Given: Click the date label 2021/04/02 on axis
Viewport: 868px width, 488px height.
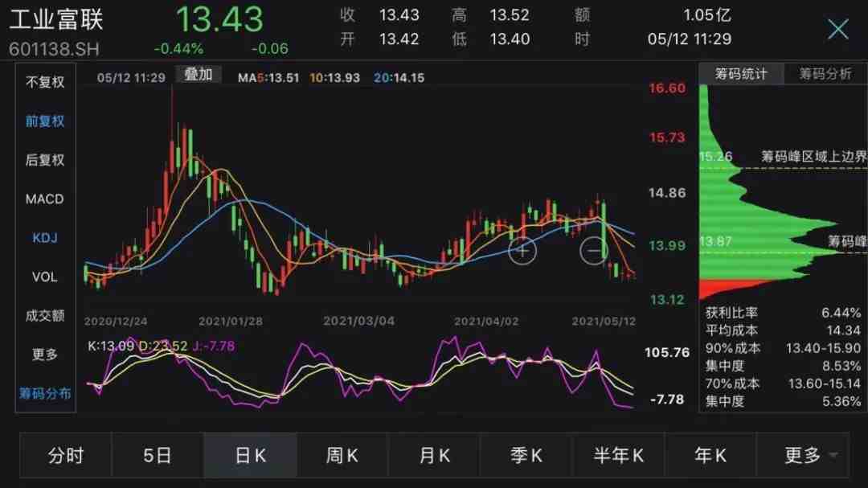Looking at the screenshot, I should (x=486, y=322).
